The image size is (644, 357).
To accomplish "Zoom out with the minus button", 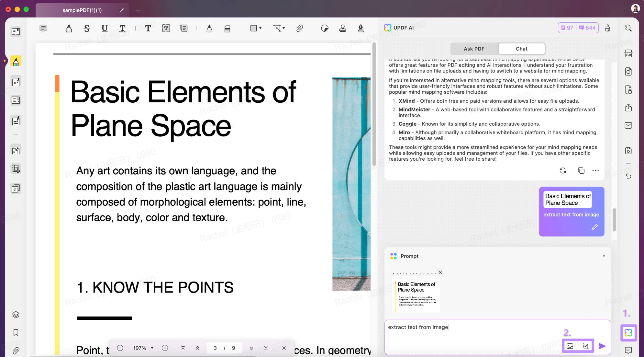I will point(120,348).
